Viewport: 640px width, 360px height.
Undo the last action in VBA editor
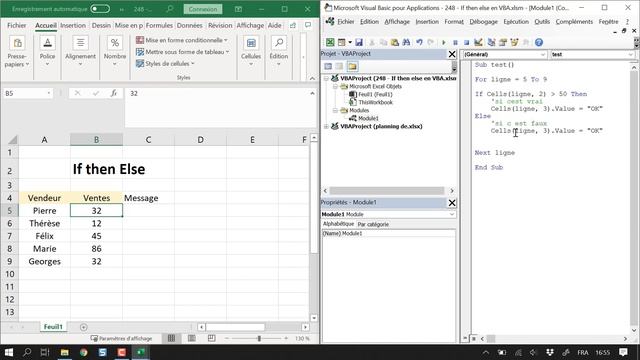[x=419, y=42]
